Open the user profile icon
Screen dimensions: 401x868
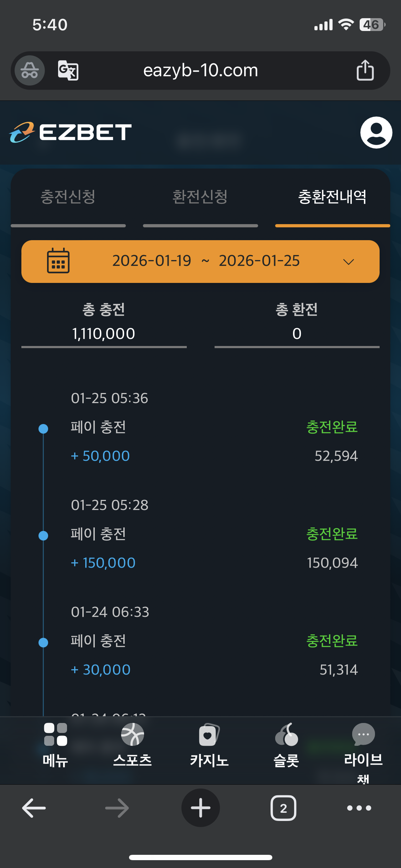tap(376, 132)
